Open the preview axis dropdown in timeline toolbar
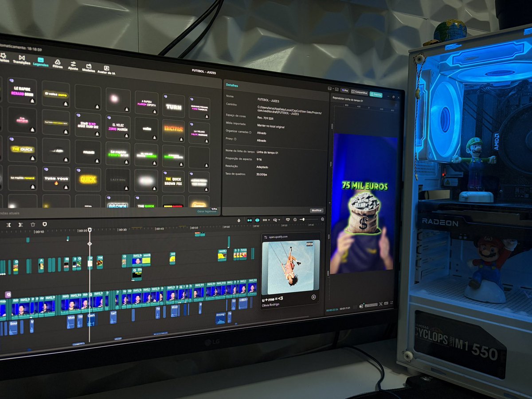 pyautogui.click(x=277, y=220)
